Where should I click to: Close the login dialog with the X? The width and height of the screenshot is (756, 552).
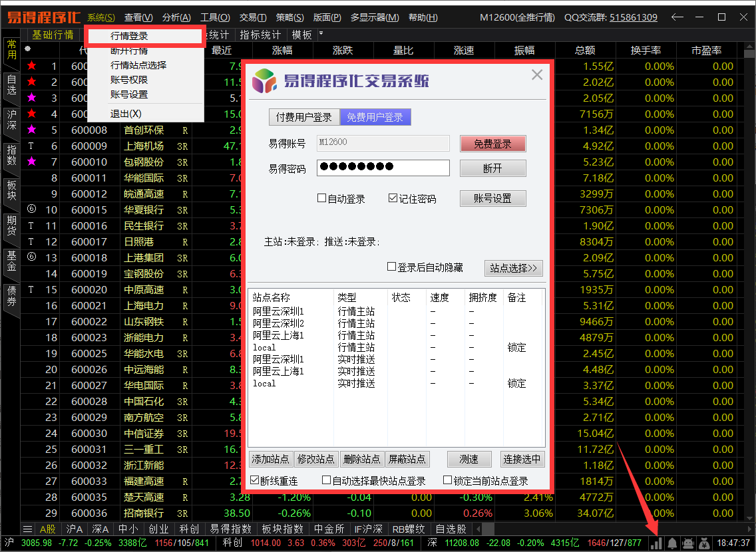537,74
